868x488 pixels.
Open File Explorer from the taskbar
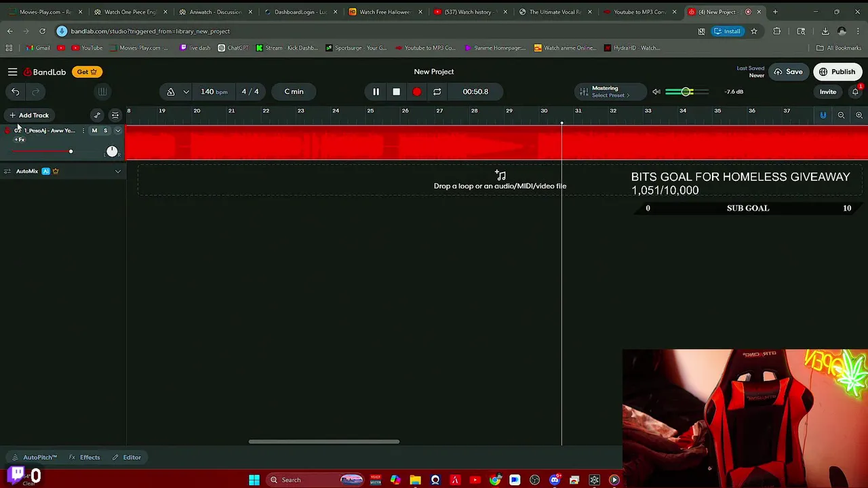415,480
